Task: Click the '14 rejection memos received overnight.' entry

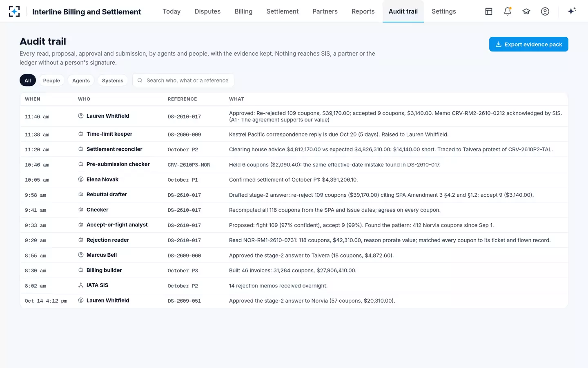Action: 278,286
